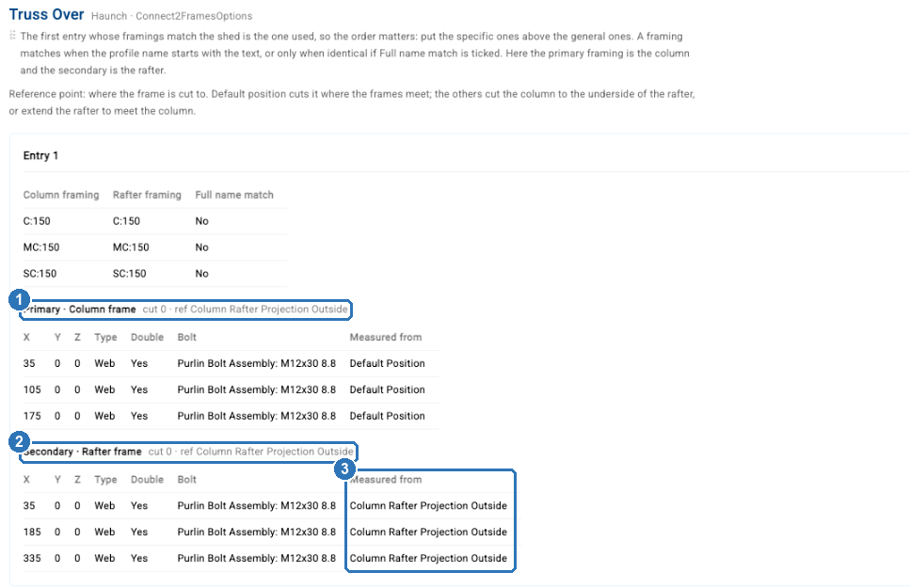
Task: Select the SC:150 cell under Column framing
Action: (x=40, y=274)
